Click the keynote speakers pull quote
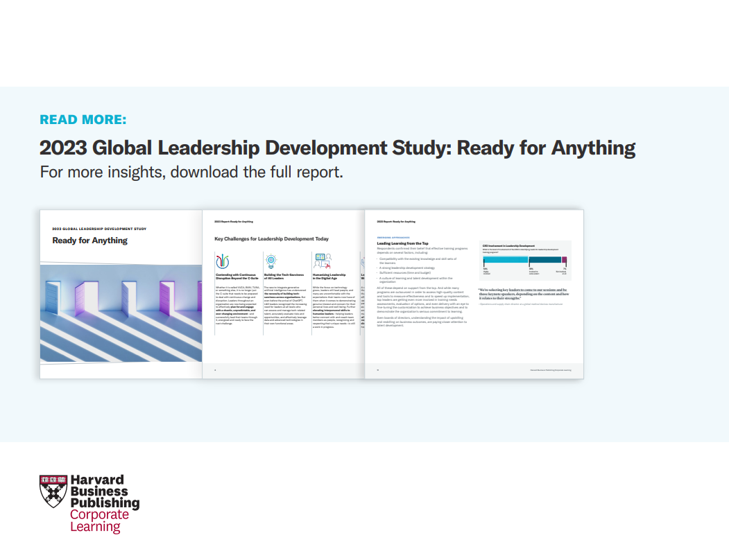The image size is (729, 560). 524,294
